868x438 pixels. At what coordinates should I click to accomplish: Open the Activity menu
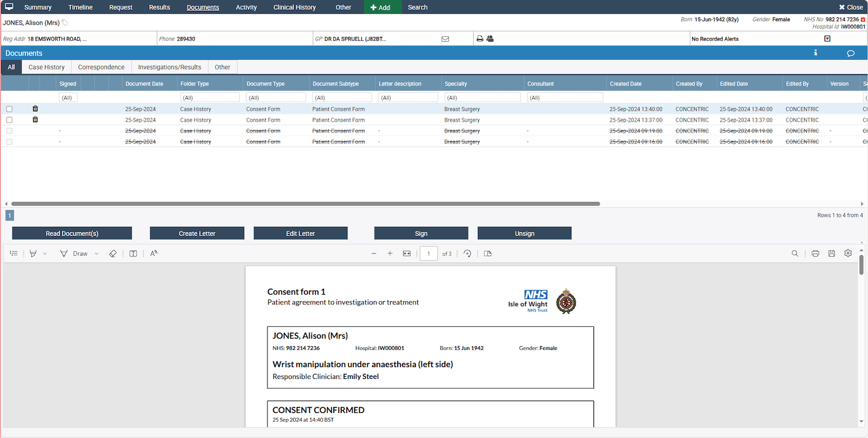coord(246,7)
